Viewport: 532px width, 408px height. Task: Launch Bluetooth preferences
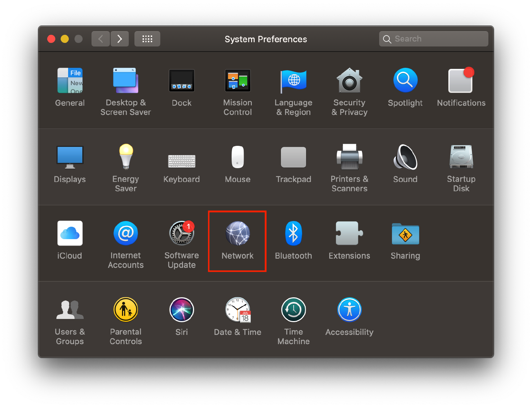293,233
